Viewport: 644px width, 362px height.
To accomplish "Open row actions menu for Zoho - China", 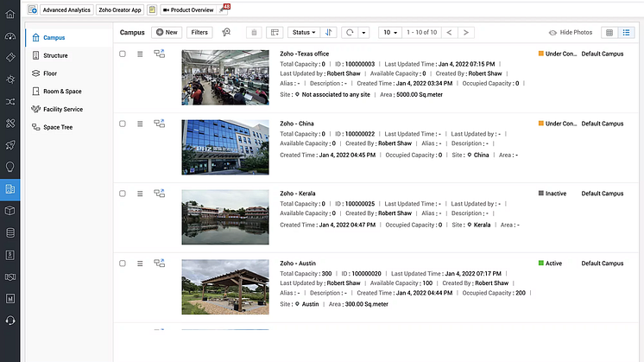I will click(140, 124).
